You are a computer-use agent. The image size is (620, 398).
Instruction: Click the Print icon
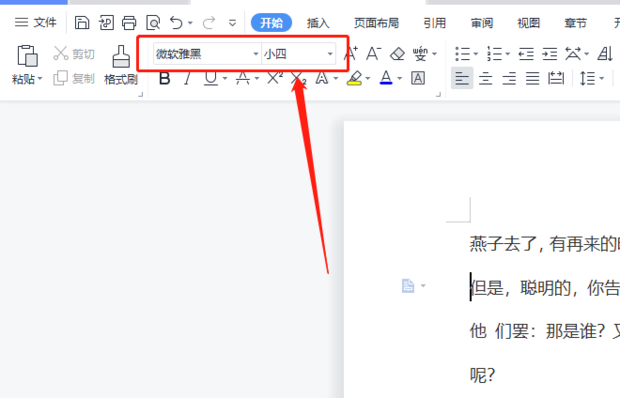pyautogui.click(x=129, y=23)
